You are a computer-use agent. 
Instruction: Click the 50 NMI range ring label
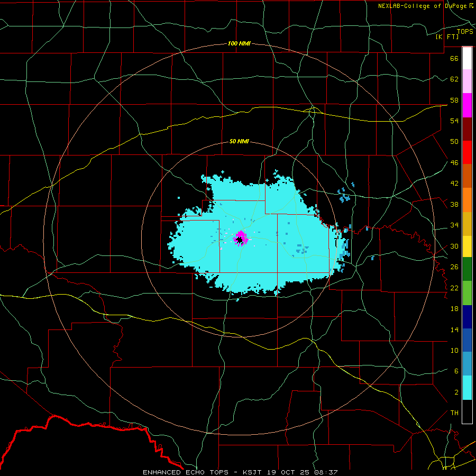click(x=239, y=141)
